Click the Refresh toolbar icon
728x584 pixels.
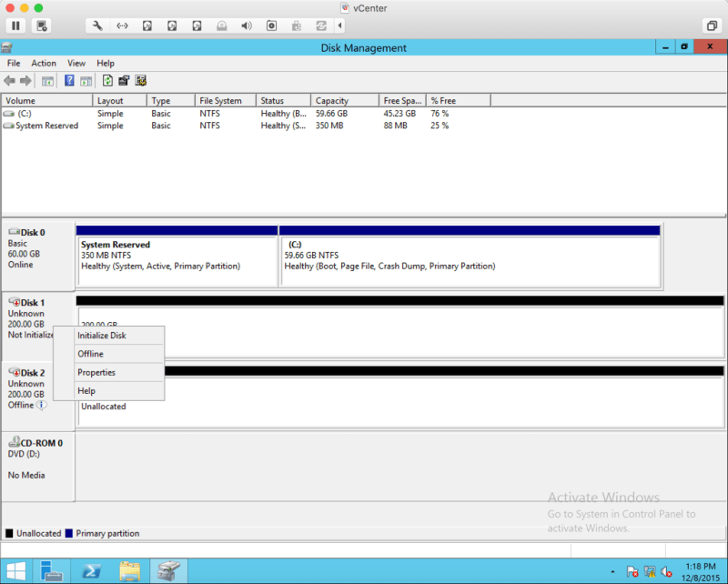[x=107, y=81]
